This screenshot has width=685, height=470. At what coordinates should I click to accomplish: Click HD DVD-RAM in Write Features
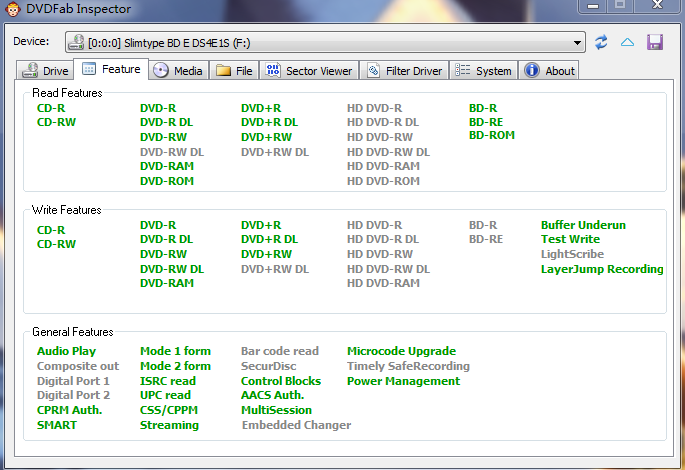(383, 283)
